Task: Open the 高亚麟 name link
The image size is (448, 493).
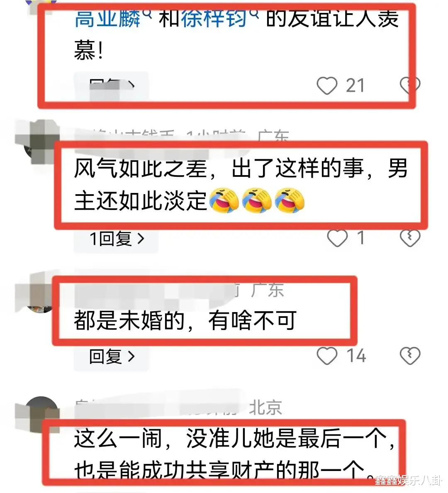Action: (107, 18)
